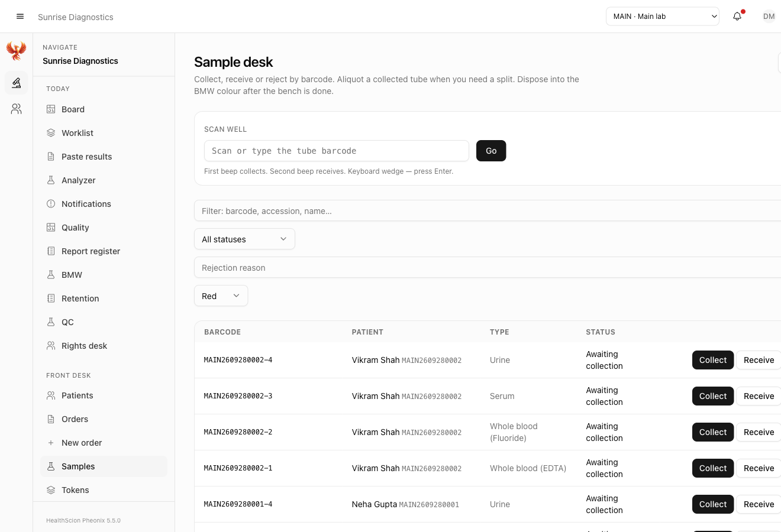Image resolution: width=781 pixels, height=532 pixels.
Task: Collect Neha Gupta's urine tube
Action: (713, 504)
